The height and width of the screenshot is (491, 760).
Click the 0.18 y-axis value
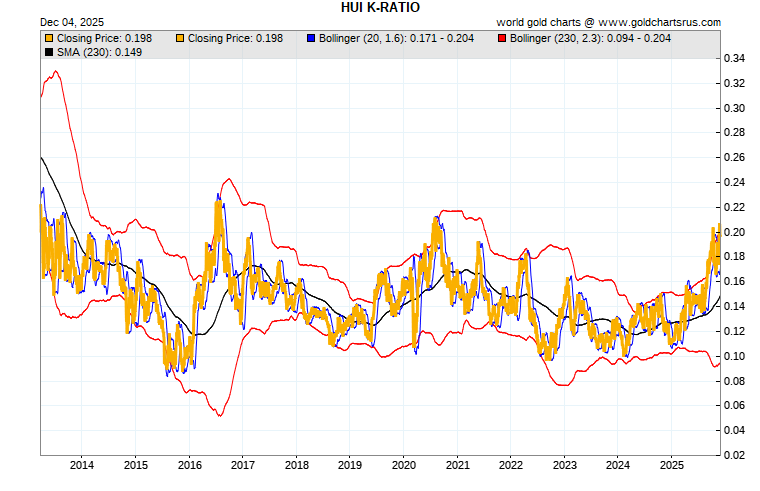734,256
